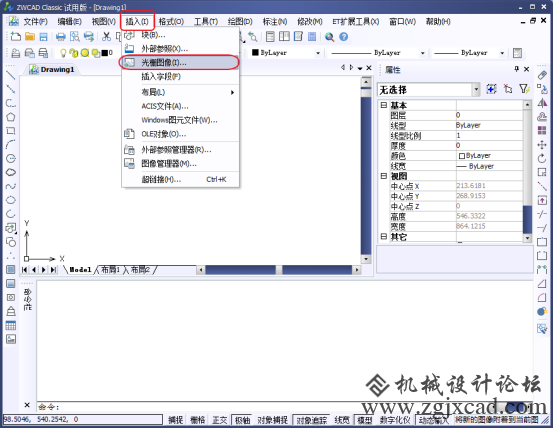This screenshot has width=554, height=428.
Task: Choose 图像管理器(M)... menu entry
Action: tap(180, 164)
